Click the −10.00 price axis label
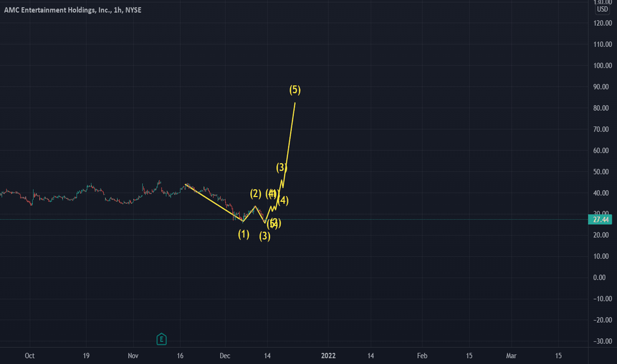Image resolution: width=617 pixels, height=364 pixels. pos(602,299)
